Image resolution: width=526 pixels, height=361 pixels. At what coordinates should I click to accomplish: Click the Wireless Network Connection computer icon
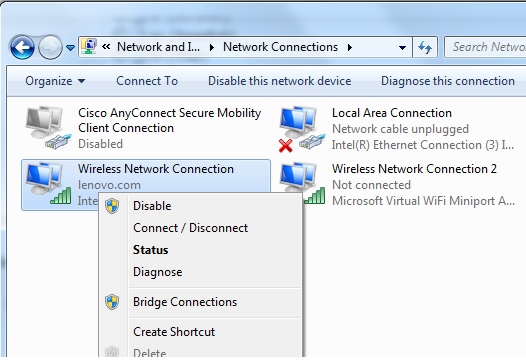[x=49, y=183]
